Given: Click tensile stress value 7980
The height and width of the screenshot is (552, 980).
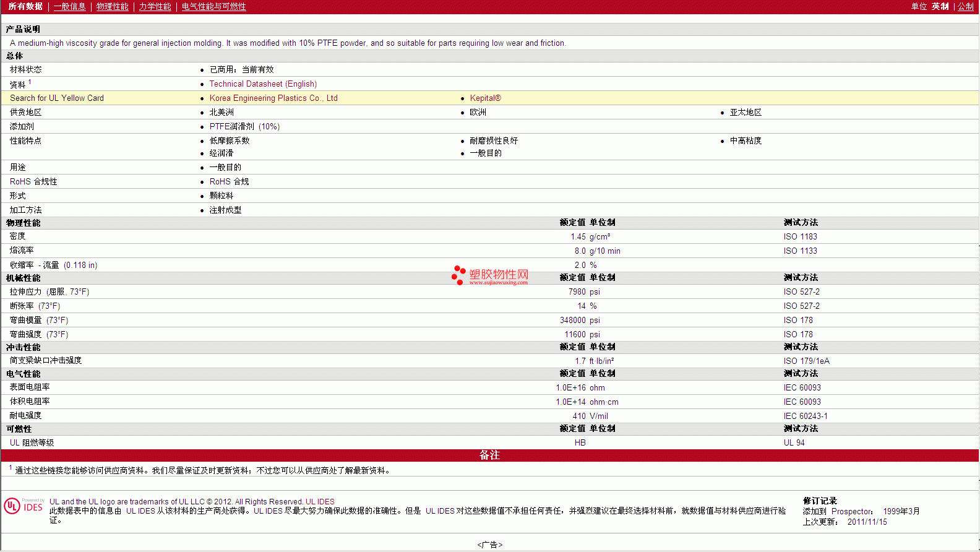Looking at the screenshot, I should pos(577,291).
